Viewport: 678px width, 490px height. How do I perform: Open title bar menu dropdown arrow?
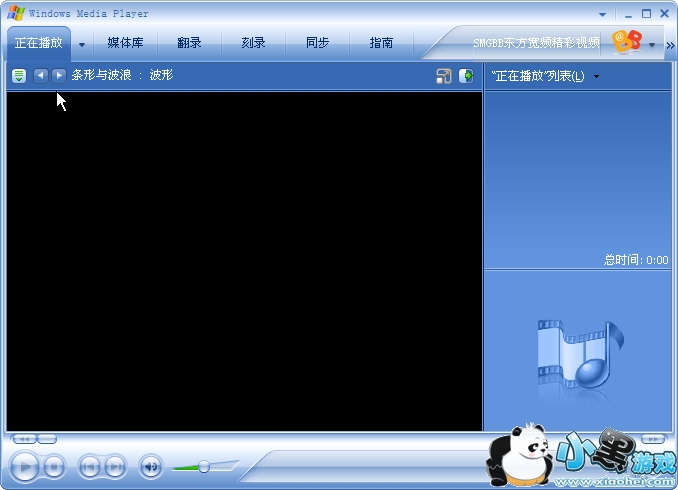pos(602,15)
